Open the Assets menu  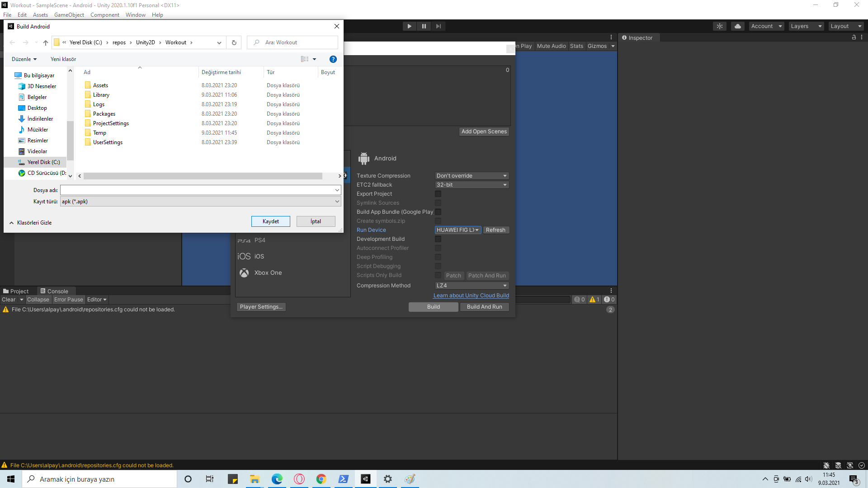point(40,15)
